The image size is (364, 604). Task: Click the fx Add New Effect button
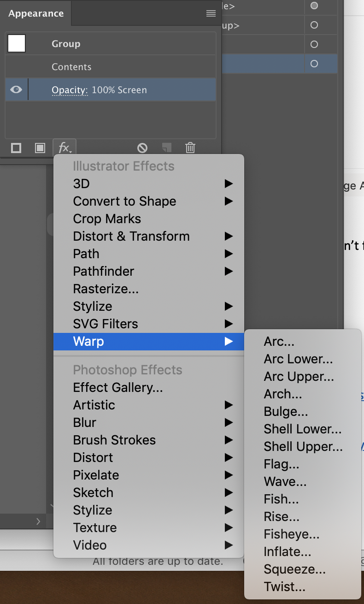pos(65,148)
